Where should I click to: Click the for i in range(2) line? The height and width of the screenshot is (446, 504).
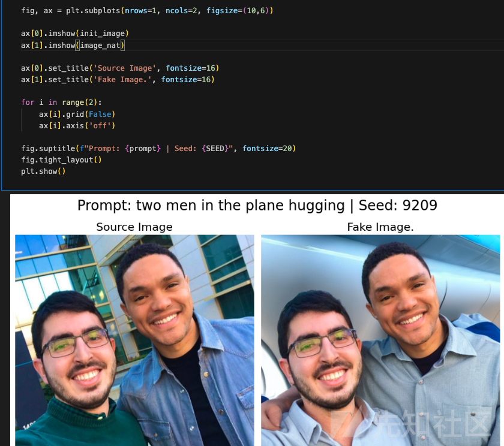61,103
